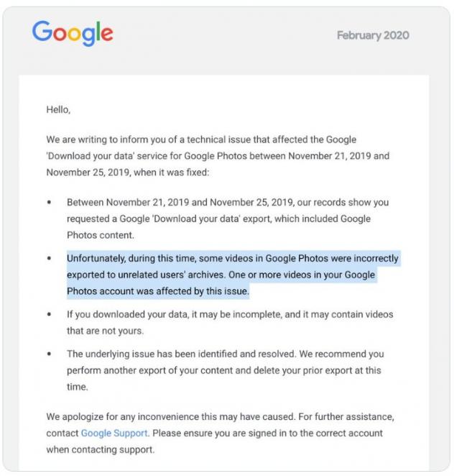The image size is (454, 476).
Task: Click the highlighted "Unfortunately, during this time" line
Action: 232,258
